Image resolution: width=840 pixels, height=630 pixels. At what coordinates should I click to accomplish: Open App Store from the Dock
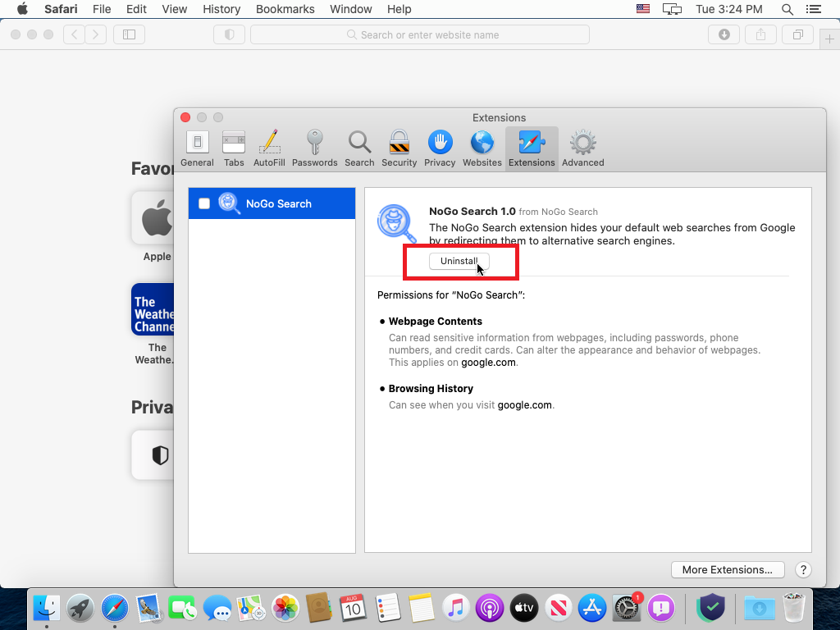click(592, 608)
